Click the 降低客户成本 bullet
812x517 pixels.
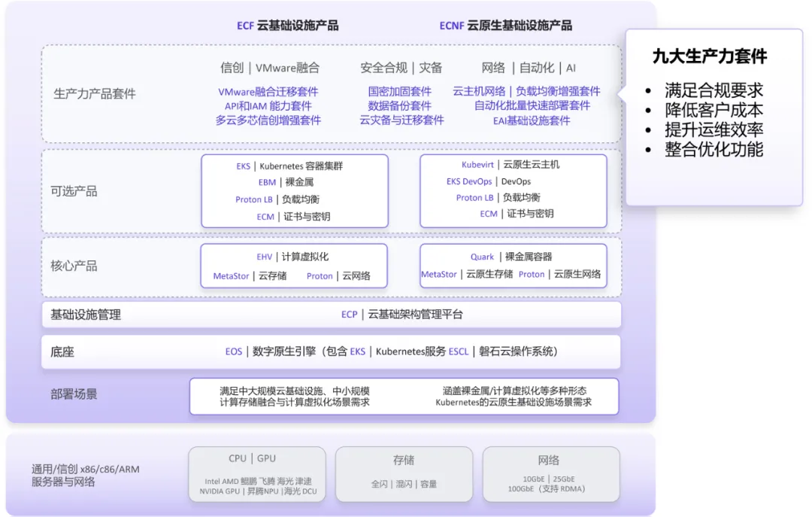[x=714, y=110]
